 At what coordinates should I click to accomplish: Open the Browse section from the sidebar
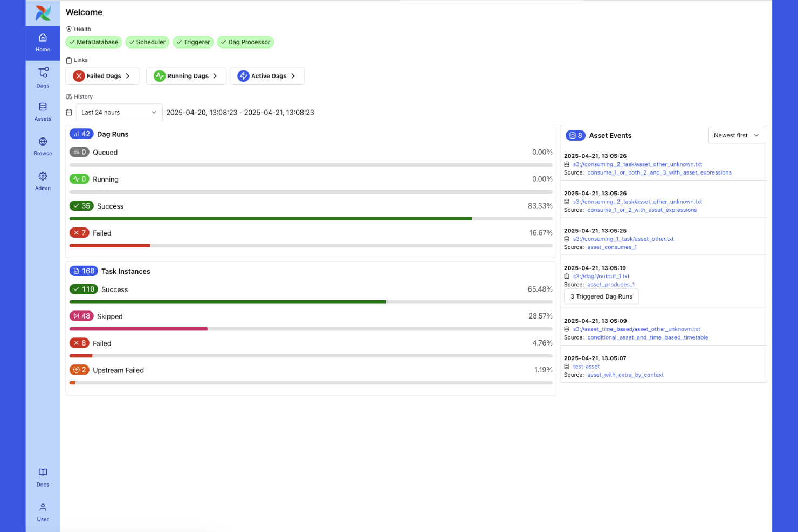[43, 146]
